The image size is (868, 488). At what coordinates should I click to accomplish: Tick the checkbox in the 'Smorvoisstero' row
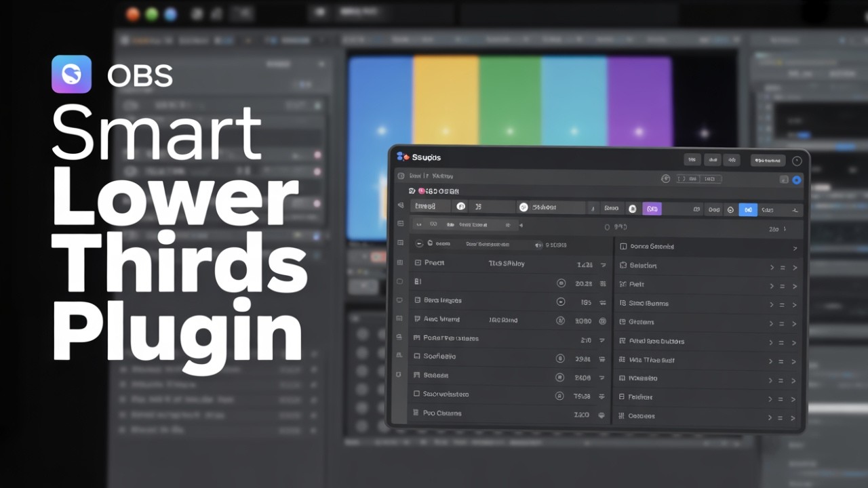[416, 394]
